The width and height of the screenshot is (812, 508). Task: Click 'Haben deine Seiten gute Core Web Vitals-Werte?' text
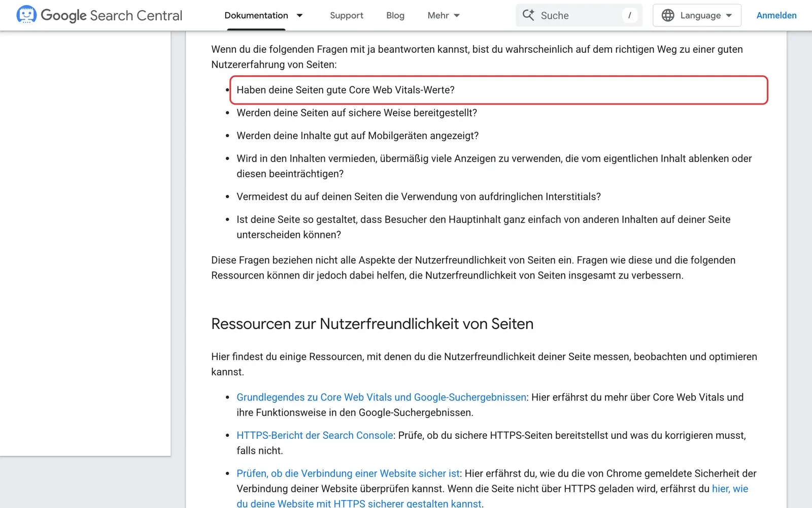pyautogui.click(x=346, y=90)
